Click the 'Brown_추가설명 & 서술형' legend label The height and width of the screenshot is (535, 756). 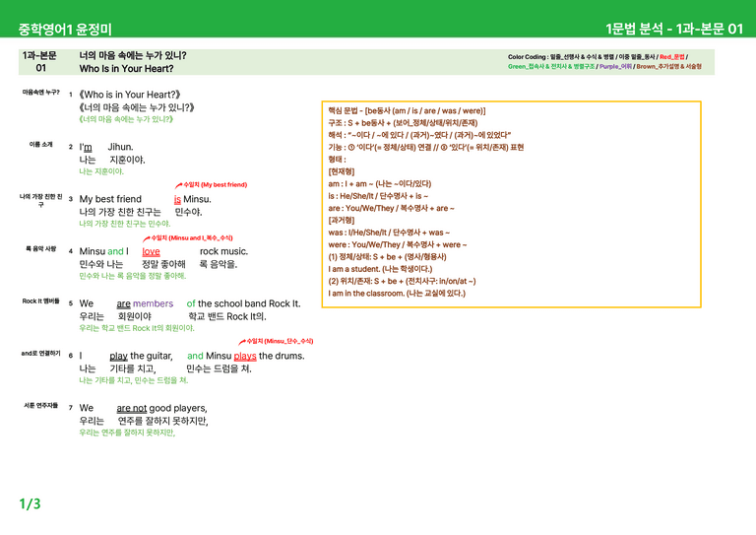(668, 67)
